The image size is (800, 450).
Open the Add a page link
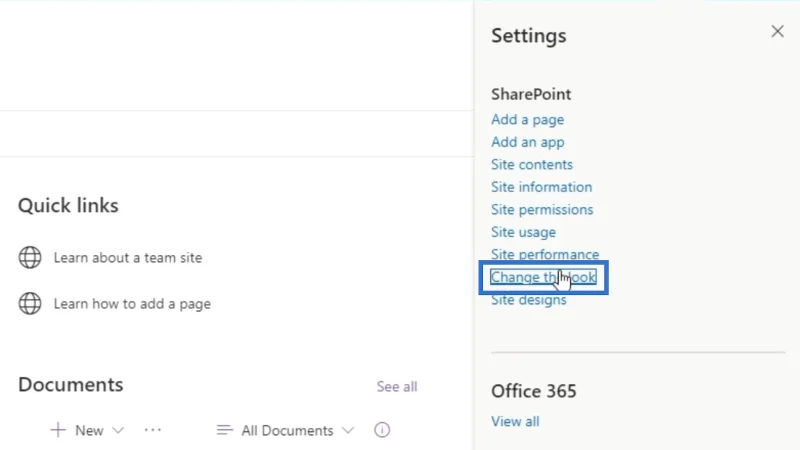pyautogui.click(x=528, y=119)
